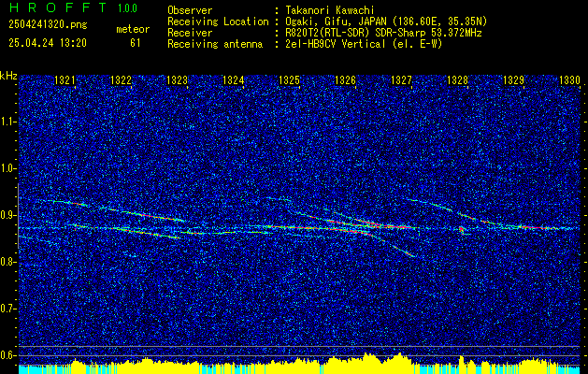Click the 1.1 kHz frequency label
Screen dimensions: 588x374
coord(7,122)
